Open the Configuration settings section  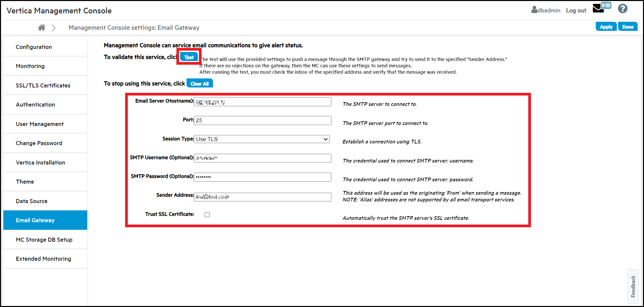[x=34, y=47]
